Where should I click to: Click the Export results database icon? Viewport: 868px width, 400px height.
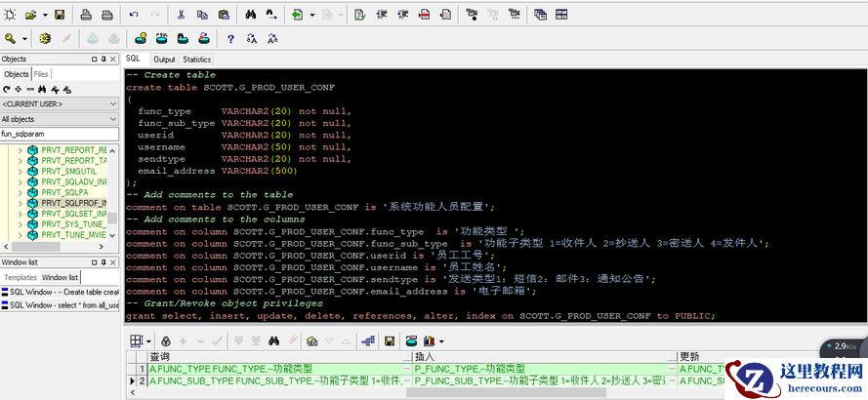click(411, 341)
